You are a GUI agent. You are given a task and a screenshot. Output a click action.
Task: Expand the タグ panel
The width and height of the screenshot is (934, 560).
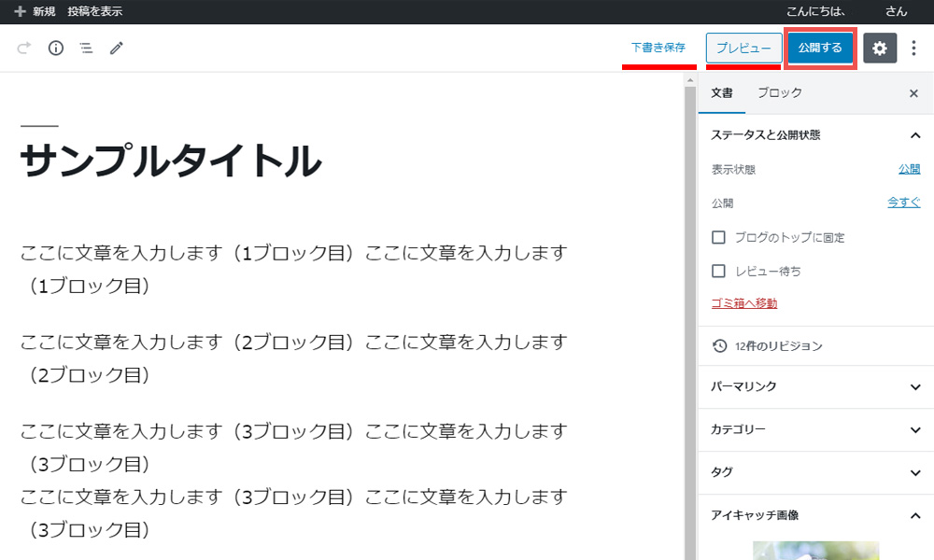[x=815, y=472]
